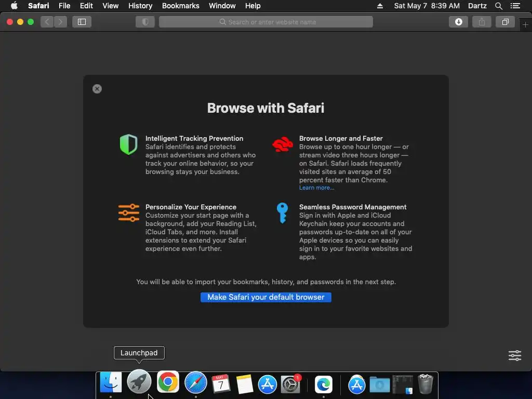Image resolution: width=532 pixels, height=399 pixels.
Task: Open Calendar from the Dock
Action: coord(221,384)
